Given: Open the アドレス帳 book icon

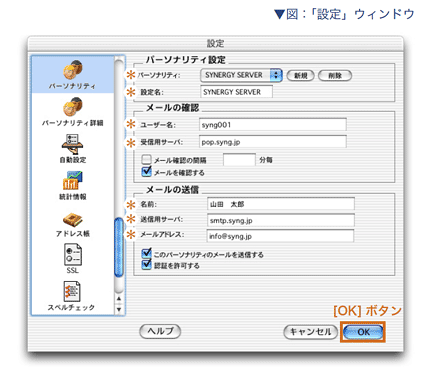Looking at the screenshot, I should pos(72,220).
